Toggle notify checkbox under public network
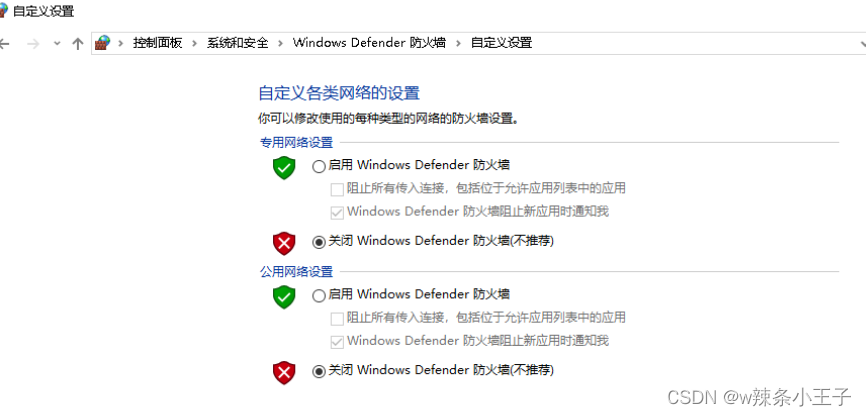Screen dimensions: 866x416 coord(337,342)
